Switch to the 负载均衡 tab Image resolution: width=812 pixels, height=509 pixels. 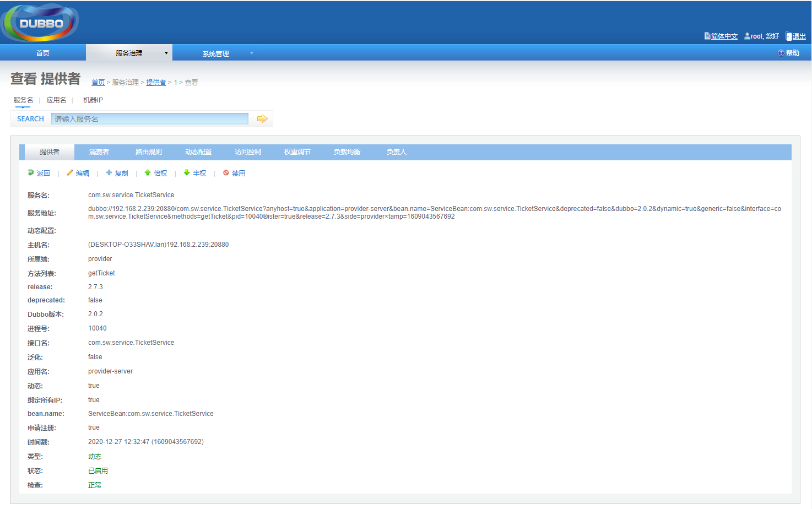click(x=347, y=152)
